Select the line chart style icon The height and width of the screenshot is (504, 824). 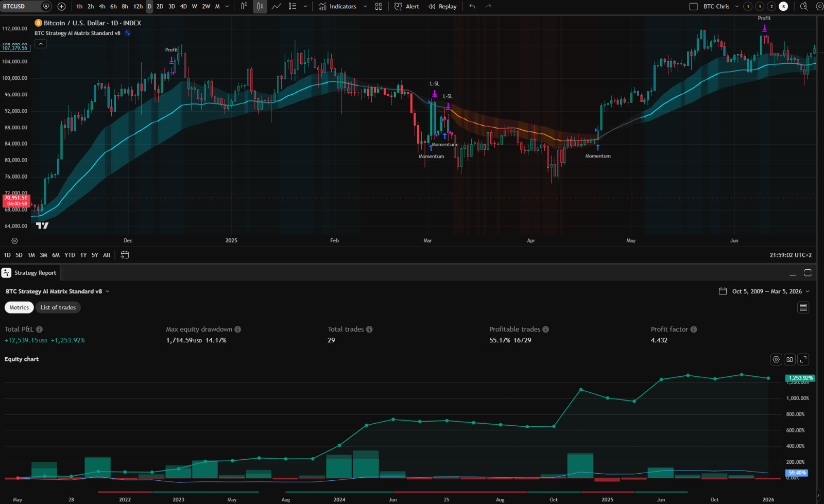point(276,7)
